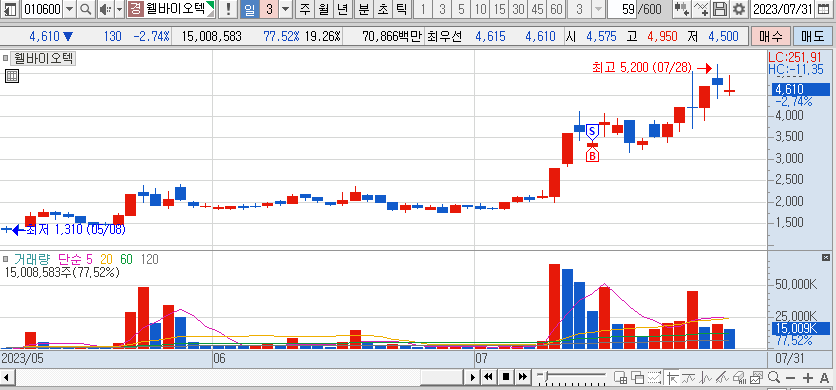Image resolution: width=836 pixels, height=390 pixels.
Task: Expand the dropdown arrow next to speaker icon
Action: pyautogui.click(x=119, y=9)
